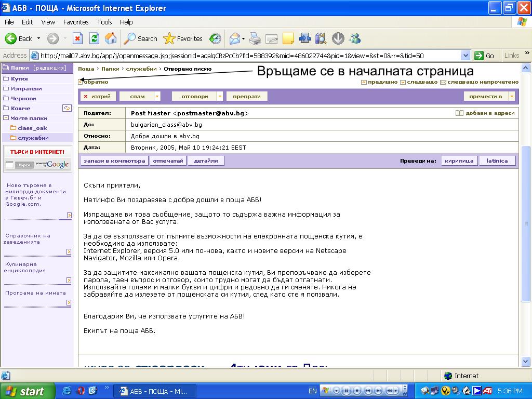
Task: Expand the hidden Links toolbar chevron
Action: click(x=527, y=53)
